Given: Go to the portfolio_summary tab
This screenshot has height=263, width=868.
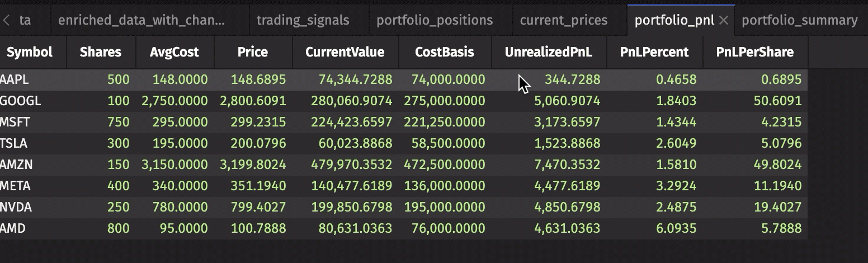Looking at the screenshot, I should (x=799, y=21).
